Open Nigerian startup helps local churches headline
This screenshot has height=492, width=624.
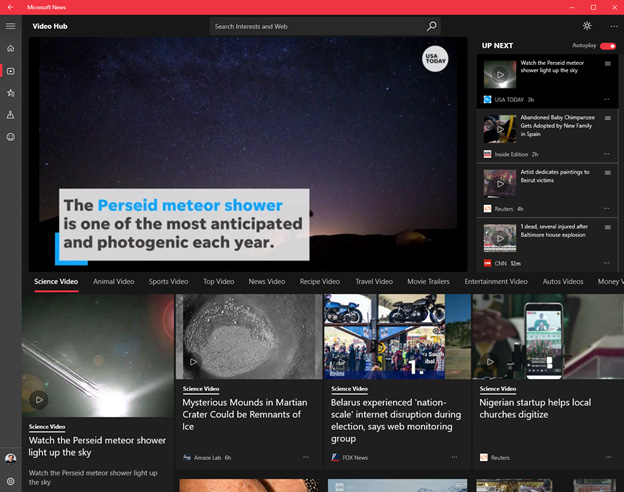click(x=535, y=408)
